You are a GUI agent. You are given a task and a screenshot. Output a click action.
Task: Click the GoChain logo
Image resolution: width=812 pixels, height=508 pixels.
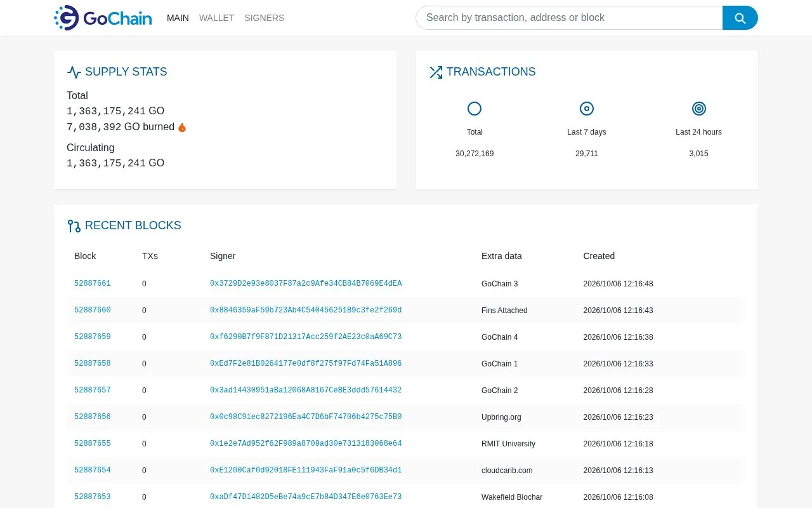pyautogui.click(x=103, y=18)
